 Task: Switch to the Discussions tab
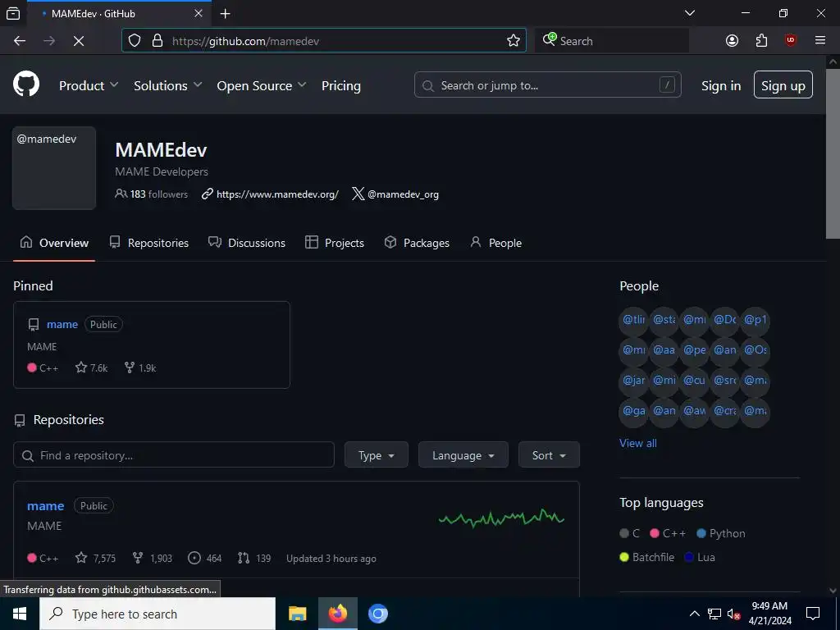pos(247,243)
